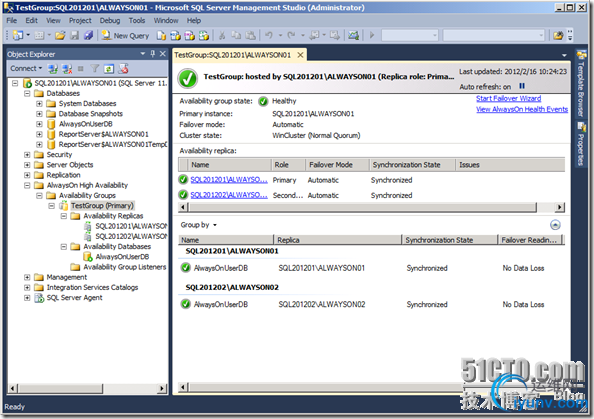The width and height of the screenshot is (594, 419).
Task: Click right arrow of replica grid scrollbar
Action: [560, 207]
